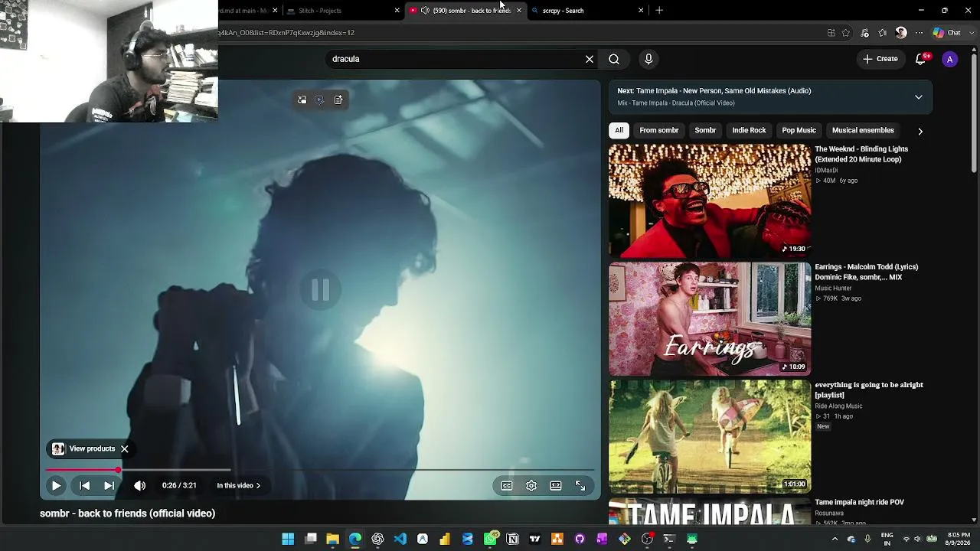980x551 pixels.
Task: Open View products on the video
Action: coord(84,449)
